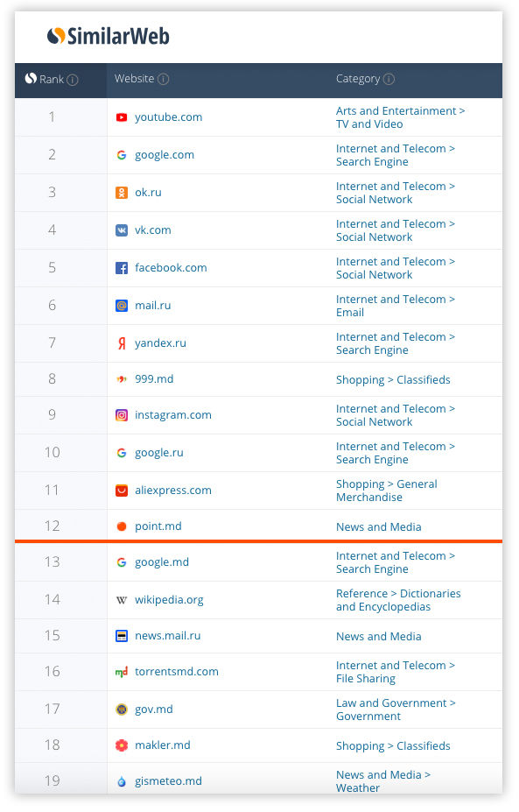Click the Facebook favicon icon

(x=122, y=268)
